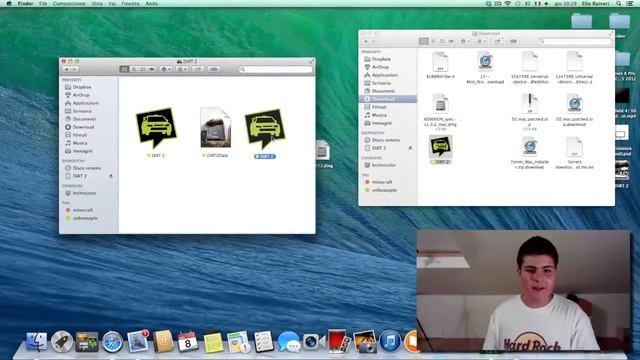Open Finestra menu in menu bar
The image size is (640, 360).
tap(130, 3)
